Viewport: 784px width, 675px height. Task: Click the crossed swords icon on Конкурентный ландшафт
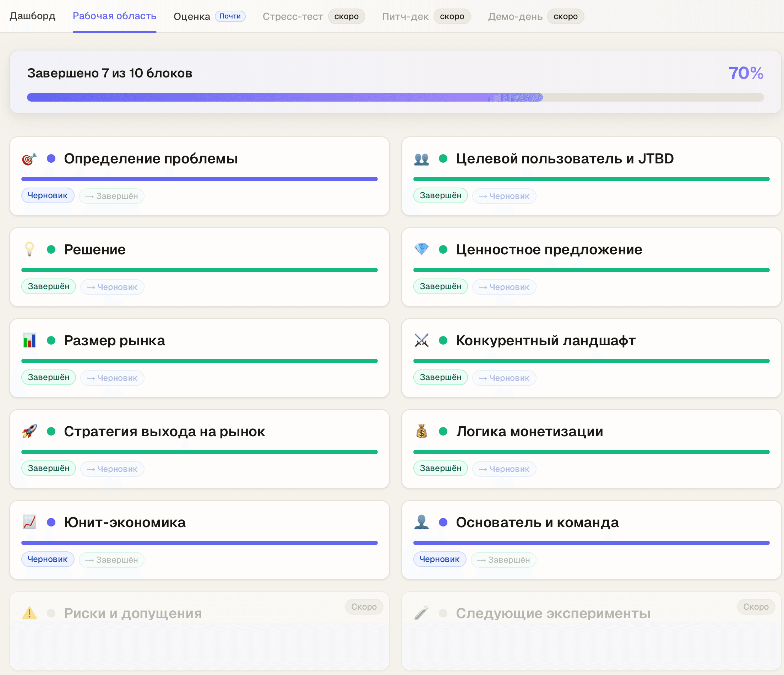point(421,340)
